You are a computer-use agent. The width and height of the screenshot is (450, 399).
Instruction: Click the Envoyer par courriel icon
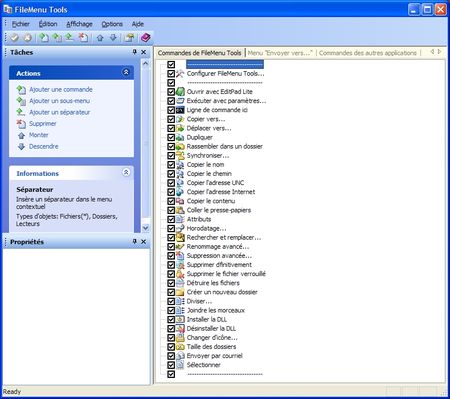point(180,356)
